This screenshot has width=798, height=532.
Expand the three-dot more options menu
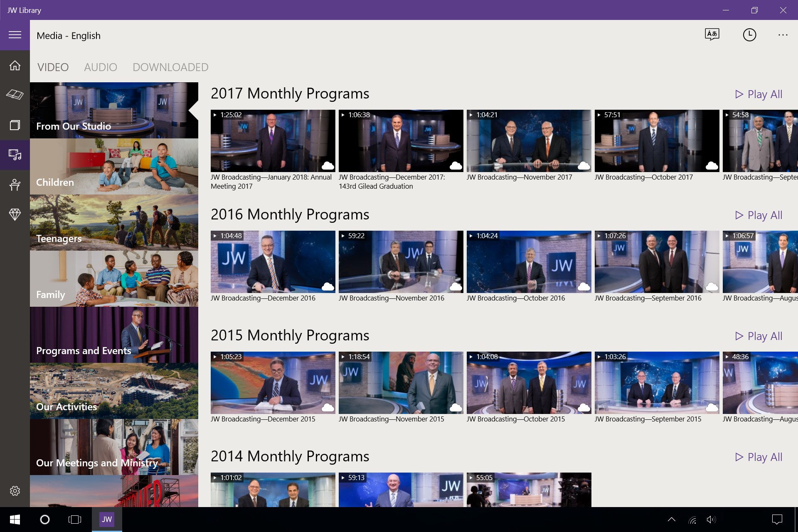783,35
